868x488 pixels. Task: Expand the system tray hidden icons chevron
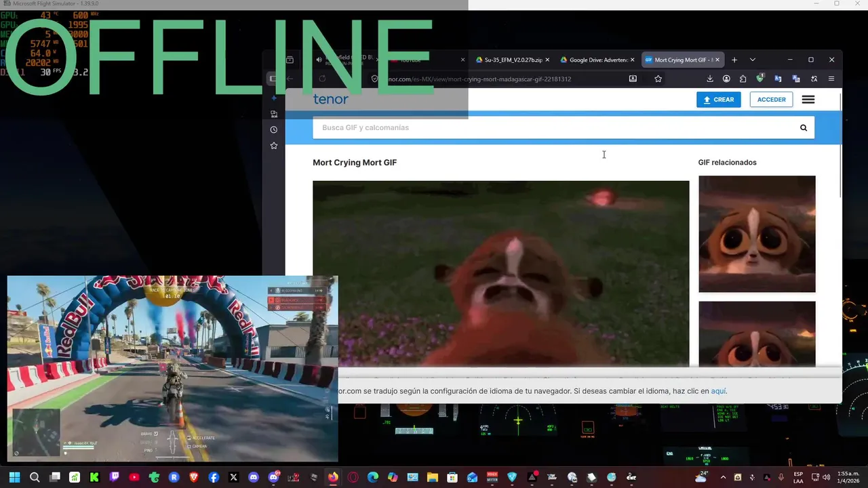point(724,477)
